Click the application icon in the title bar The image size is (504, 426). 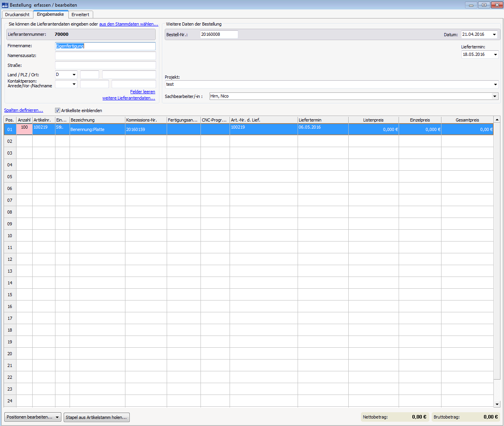pos(5,5)
